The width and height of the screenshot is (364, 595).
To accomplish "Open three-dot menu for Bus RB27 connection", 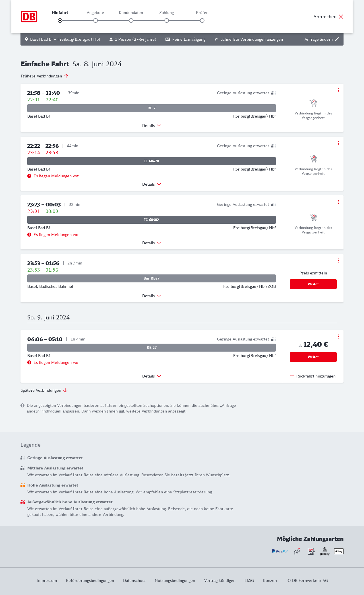I will pyautogui.click(x=338, y=260).
